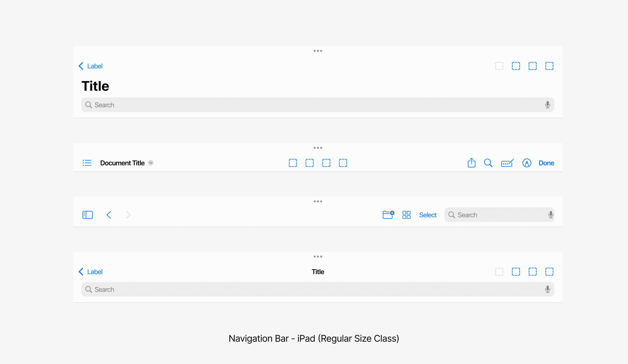The width and height of the screenshot is (628, 364).
Task: Click the keyboard scribble pencil icon
Action: (507, 163)
